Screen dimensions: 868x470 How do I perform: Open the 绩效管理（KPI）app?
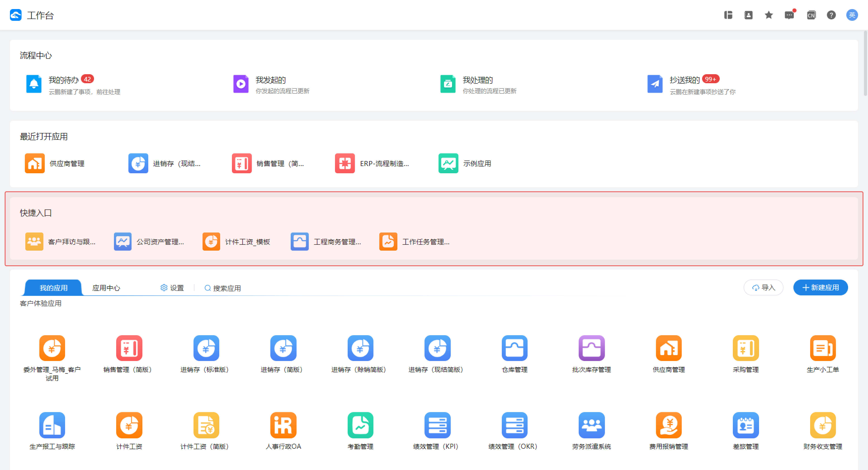[437, 425]
